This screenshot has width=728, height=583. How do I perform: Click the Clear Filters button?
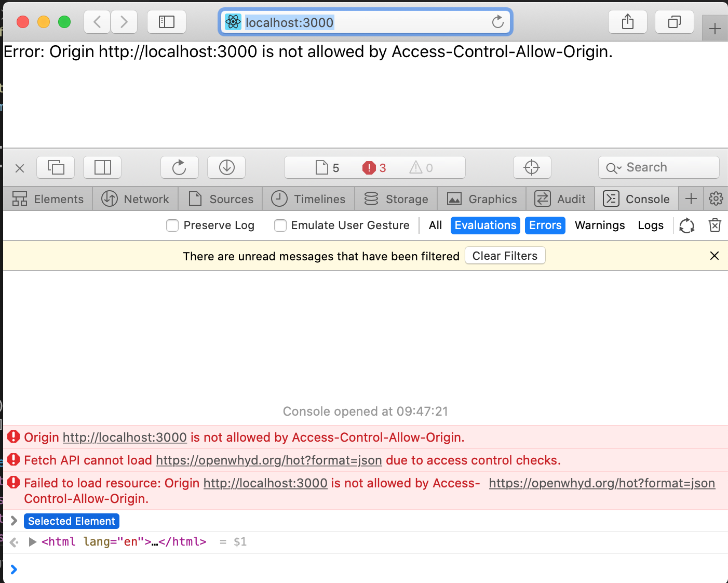504,255
